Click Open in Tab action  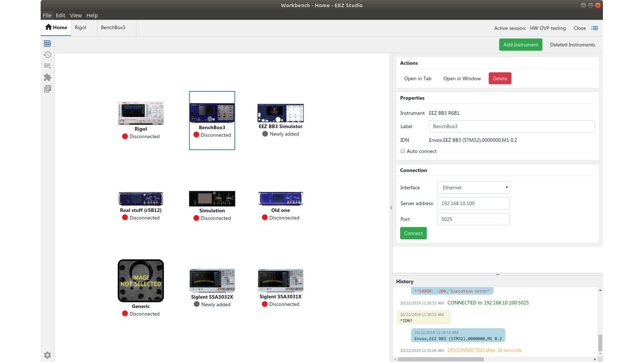[x=418, y=78]
